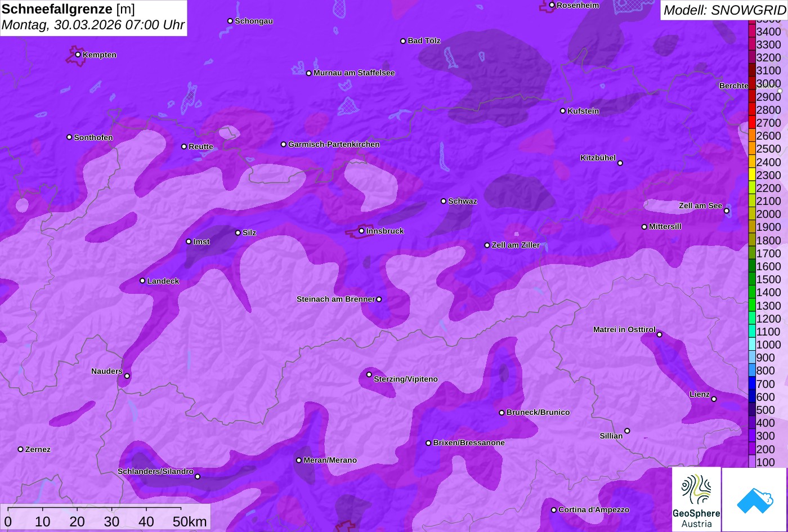788x532 pixels.
Task: Click the Sillian location marker dot
Action: pyautogui.click(x=626, y=431)
